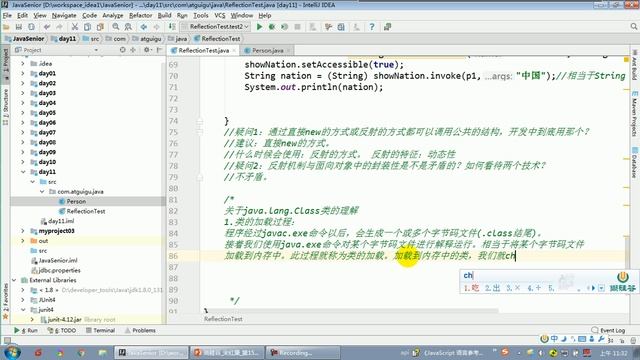Image resolution: width=640 pixels, height=360 pixels.
Task: Click the green Run button
Action: point(259,27)
